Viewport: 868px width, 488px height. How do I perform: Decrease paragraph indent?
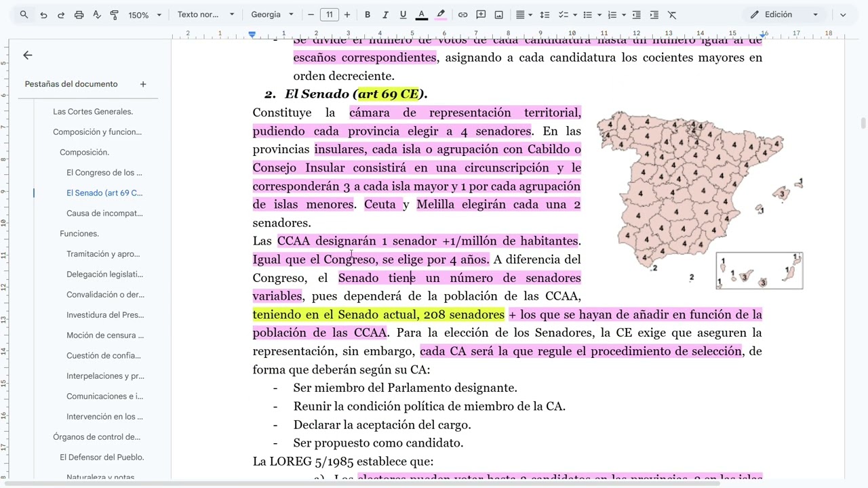(x=636, y=14)
